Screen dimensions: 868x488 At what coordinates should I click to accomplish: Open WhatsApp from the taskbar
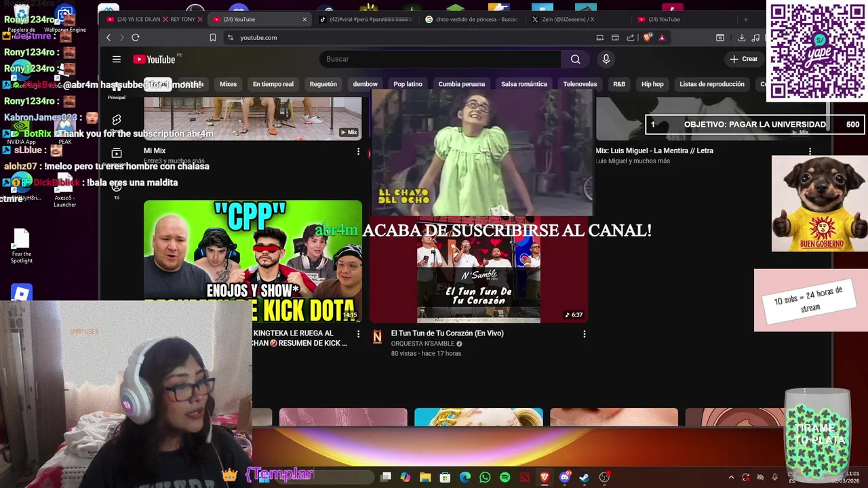click(x=485, y=477)
